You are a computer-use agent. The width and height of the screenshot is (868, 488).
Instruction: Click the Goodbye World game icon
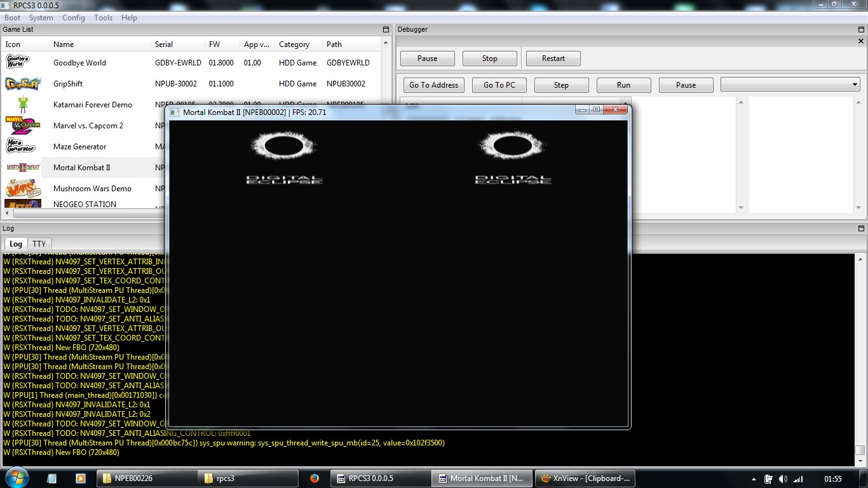[x=18, y=62]
